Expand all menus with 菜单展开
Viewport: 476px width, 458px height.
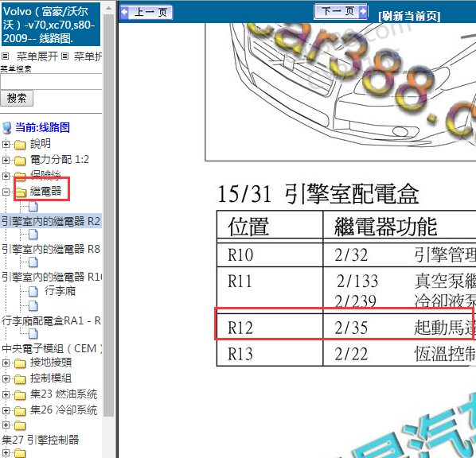click(x=37, y=56)
